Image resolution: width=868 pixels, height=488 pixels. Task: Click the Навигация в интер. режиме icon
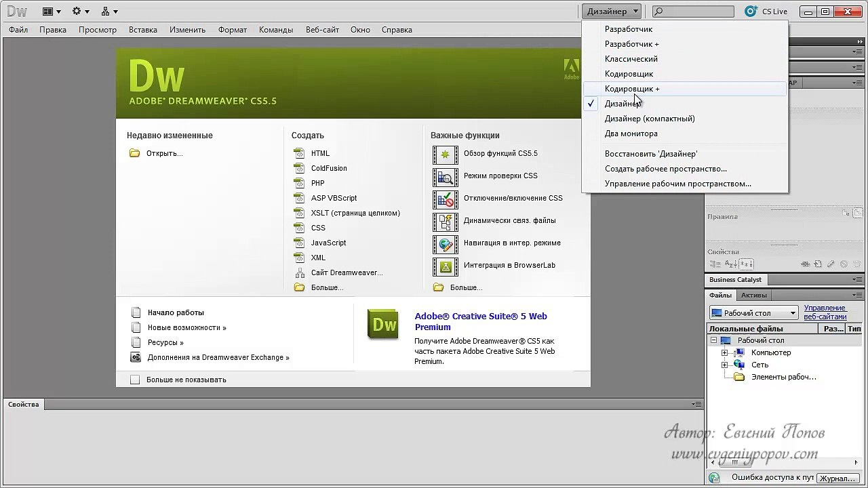(x=446, y=244)
